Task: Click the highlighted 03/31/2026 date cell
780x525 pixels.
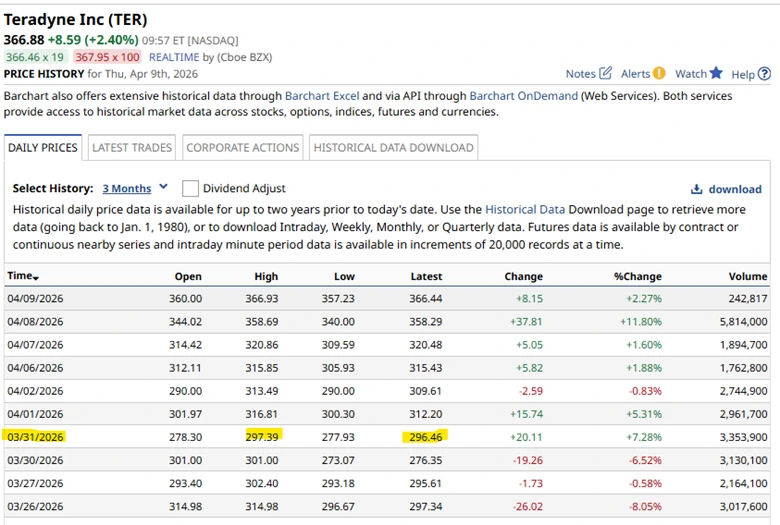Action: [x=35, y=436]
